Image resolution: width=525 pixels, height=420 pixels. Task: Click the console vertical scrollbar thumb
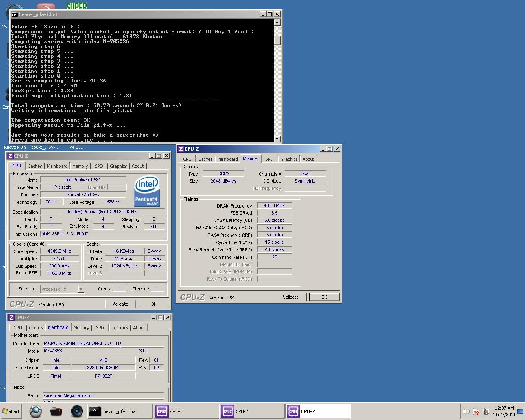(x=277, y=40)
